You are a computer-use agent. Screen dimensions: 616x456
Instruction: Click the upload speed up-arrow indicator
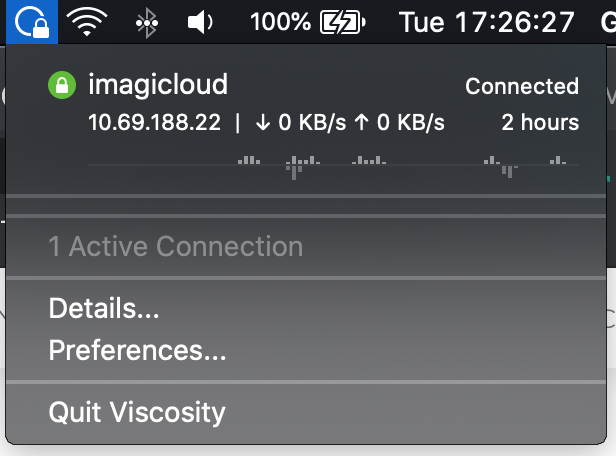361,123
